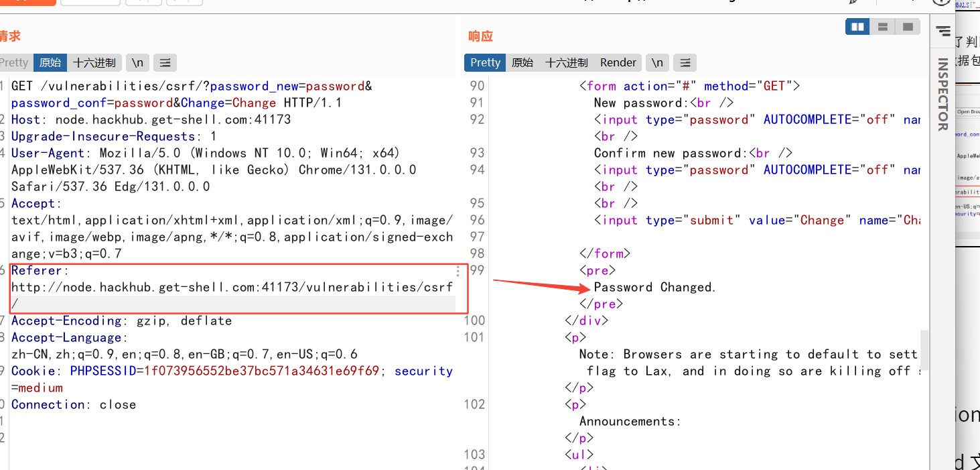Click the Referer header three-dot handle
This screenshot has width=980, height=470.
[x=458, y=271]
